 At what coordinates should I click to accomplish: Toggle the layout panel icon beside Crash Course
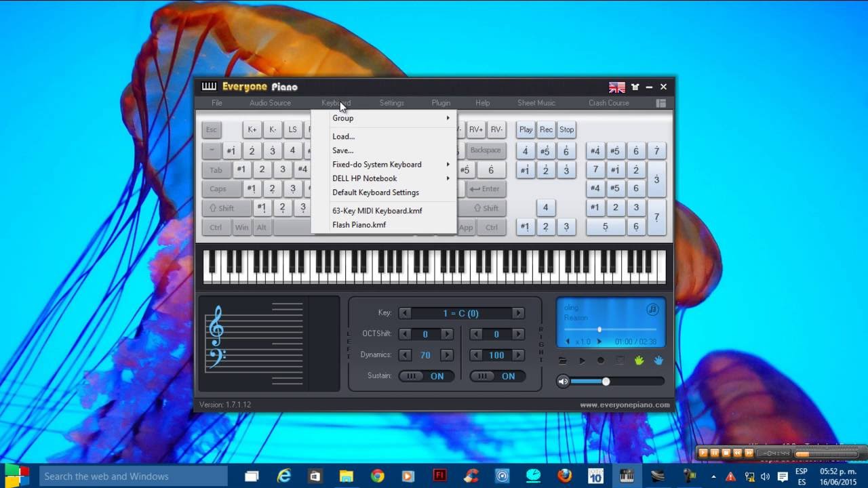click(x=660, y=103)
